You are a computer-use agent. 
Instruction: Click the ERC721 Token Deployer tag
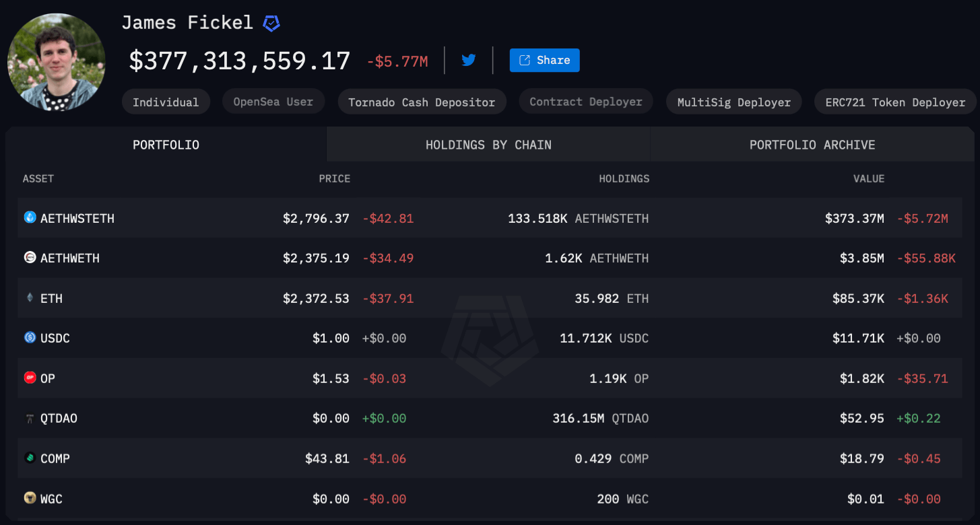895,102
